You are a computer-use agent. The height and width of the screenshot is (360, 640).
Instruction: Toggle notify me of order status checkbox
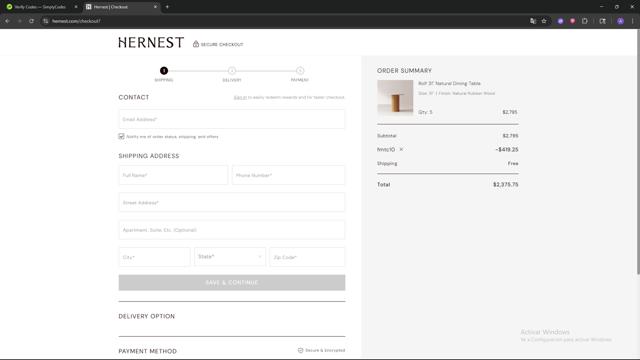(x=121, y=136)
